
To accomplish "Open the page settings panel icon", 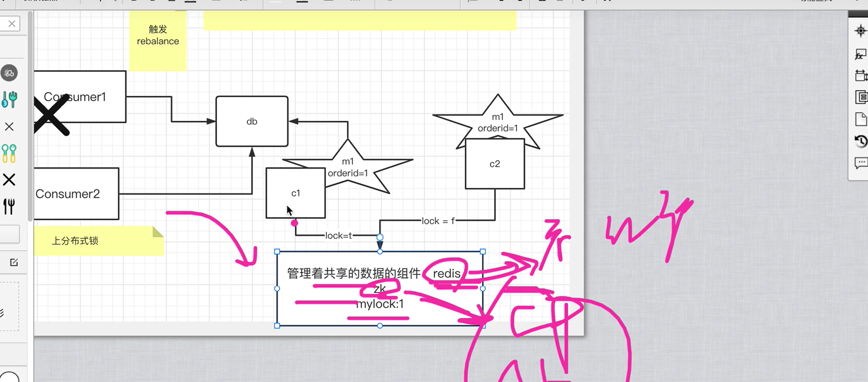I will [x=861, y=119].
